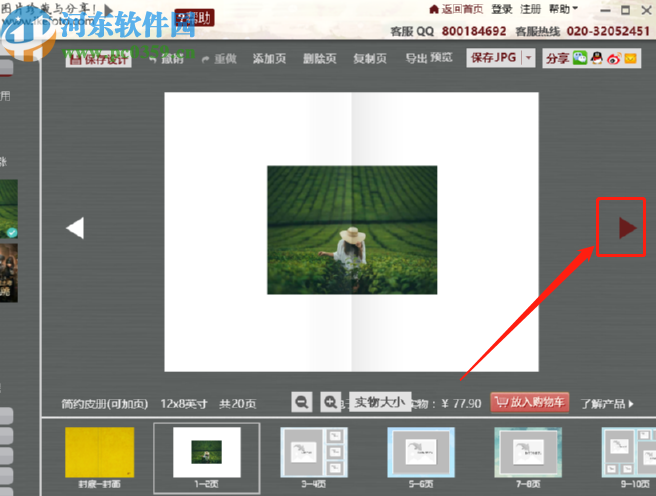This screenshot has height=496, width=656.
Task: Click the 简约皮册(可加页) product name text
Action: pos(105,404)
